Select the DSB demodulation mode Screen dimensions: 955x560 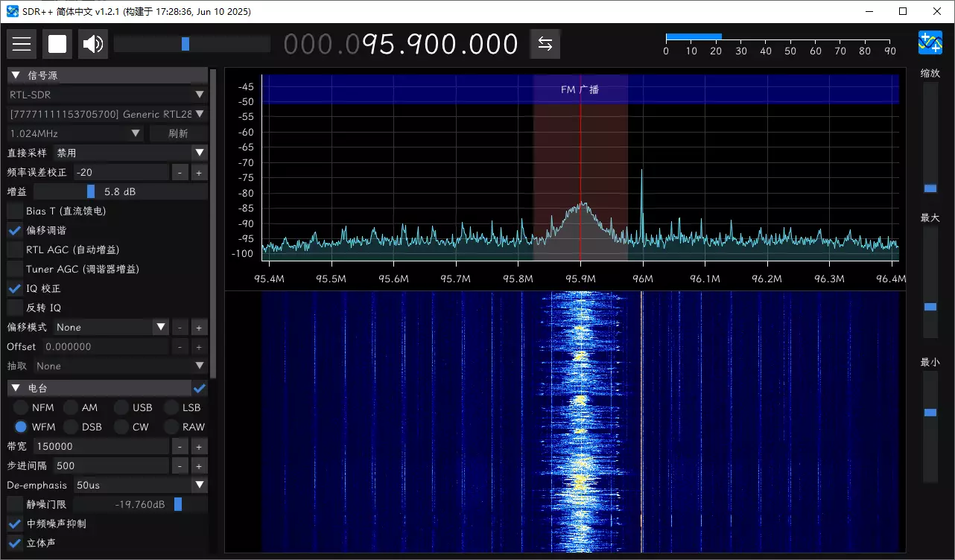click(71, 427)
